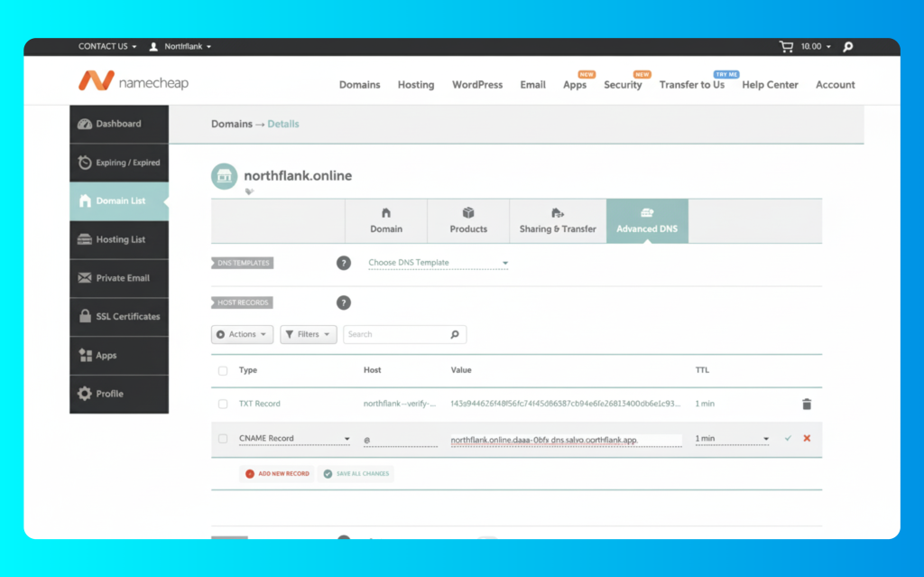924x577 pixels.
Task: Open the CNAME Record type dropdown
Action: 294,439
